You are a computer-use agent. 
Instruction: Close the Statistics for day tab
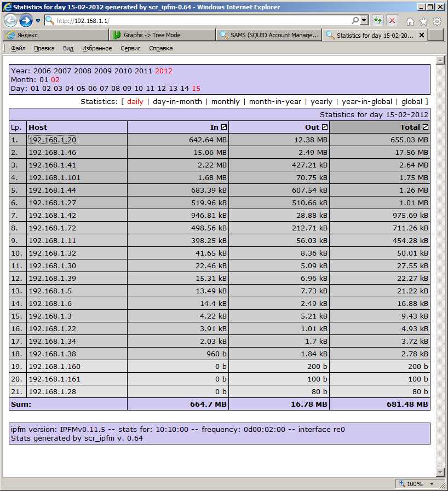422,35
